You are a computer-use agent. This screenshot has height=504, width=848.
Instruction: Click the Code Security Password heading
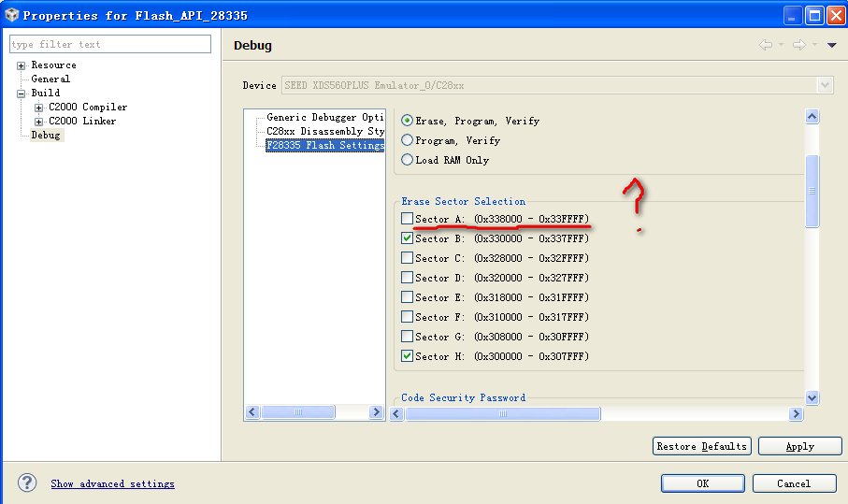[464, 397]
